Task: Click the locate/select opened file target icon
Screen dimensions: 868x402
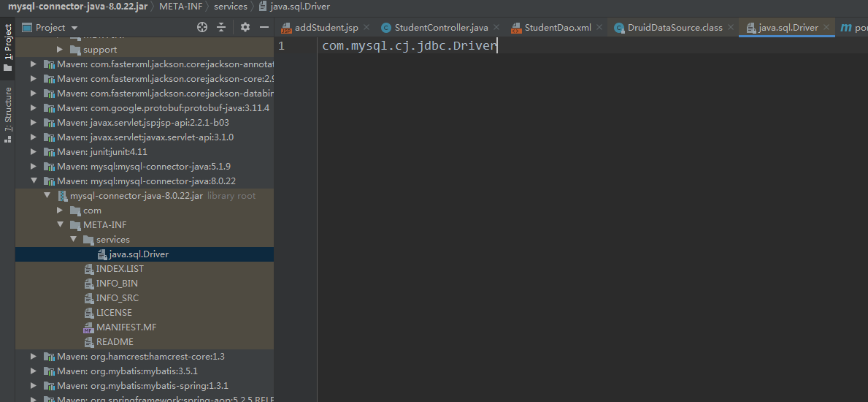Action: coord(202,27)
